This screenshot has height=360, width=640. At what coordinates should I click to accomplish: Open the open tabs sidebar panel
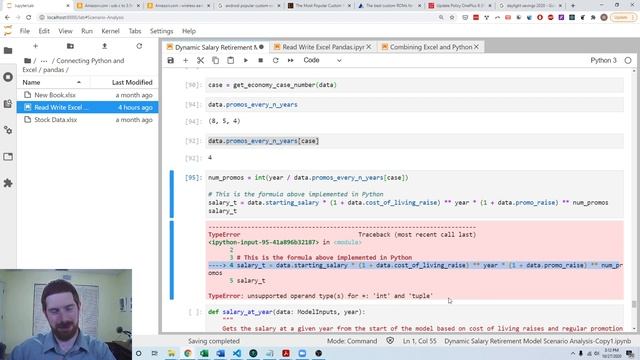click(x=8, y=157)
